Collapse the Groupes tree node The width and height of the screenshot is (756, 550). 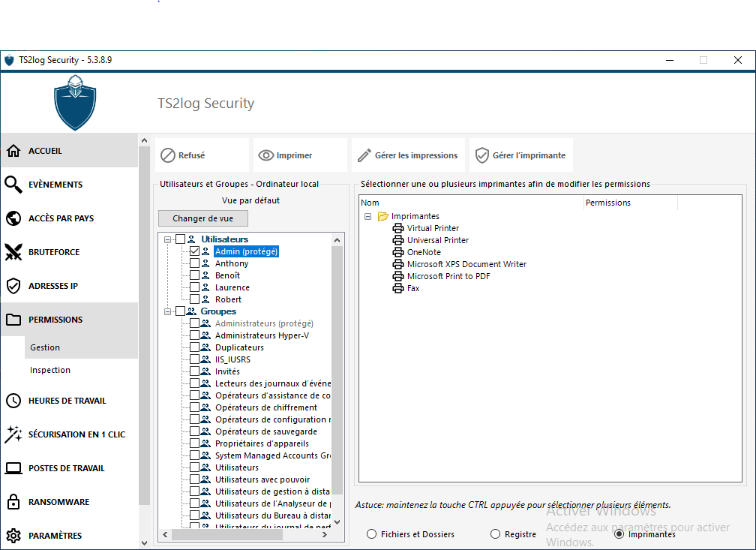(x=168, y=311)
